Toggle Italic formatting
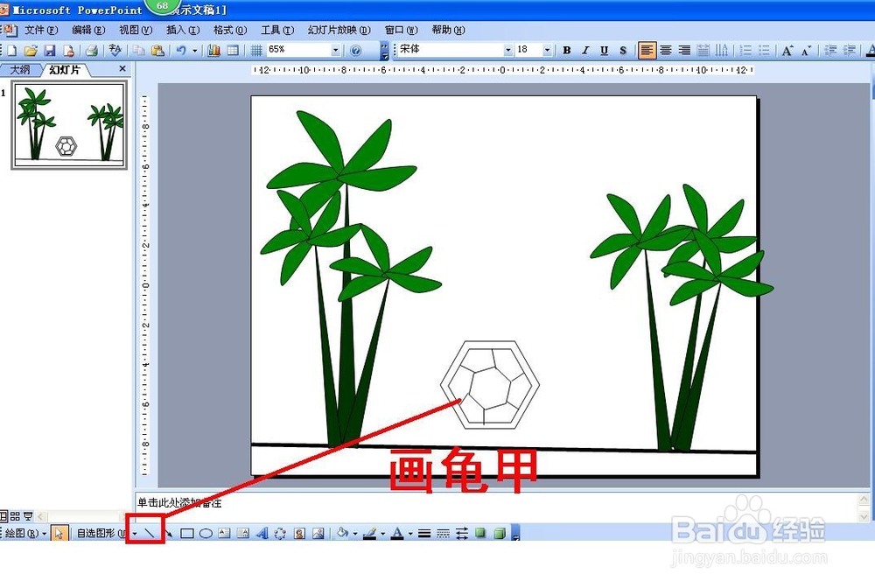The height and width of the screenshot is (588, 875). (x=585, y=50)
